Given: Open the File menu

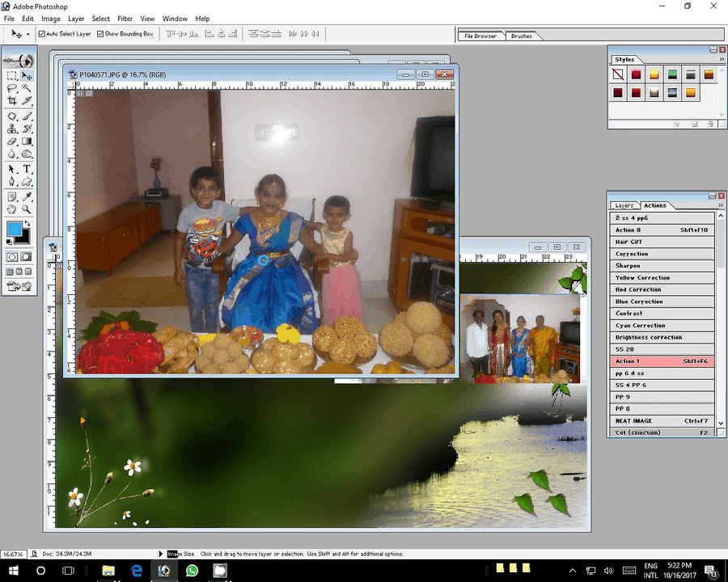Looking at the screenshot, I should (9, 19).
